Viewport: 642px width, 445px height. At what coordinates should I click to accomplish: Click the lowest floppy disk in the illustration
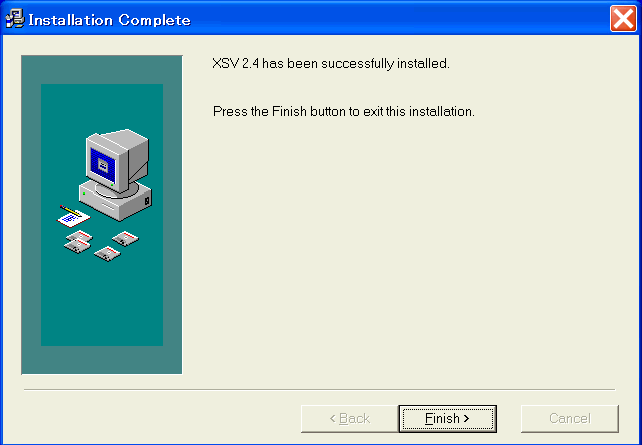(107, 254)
